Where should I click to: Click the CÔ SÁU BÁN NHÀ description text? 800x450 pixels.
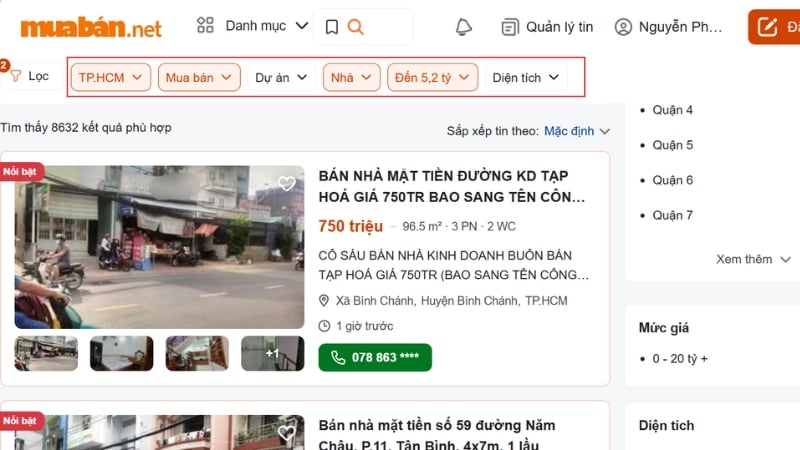coord(454,265)
